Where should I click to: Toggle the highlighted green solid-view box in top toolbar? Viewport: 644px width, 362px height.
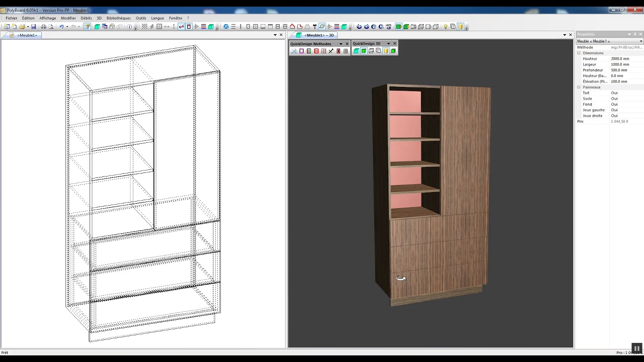click(398, 27)
